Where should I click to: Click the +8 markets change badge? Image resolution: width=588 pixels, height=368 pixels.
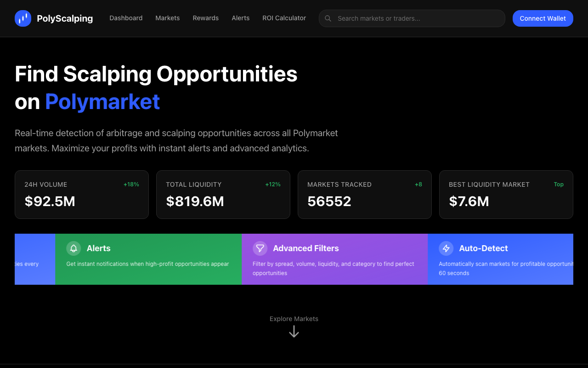418,184
